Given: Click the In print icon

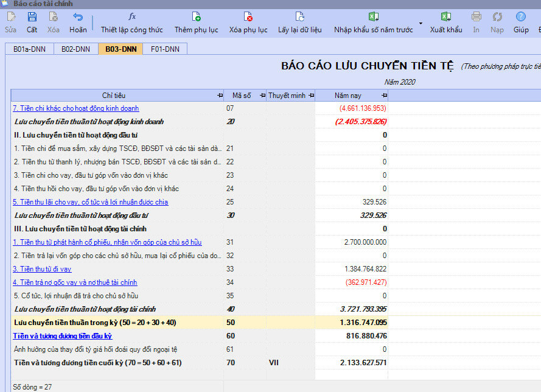Looking at the screenshot, I should click(476, 17).
